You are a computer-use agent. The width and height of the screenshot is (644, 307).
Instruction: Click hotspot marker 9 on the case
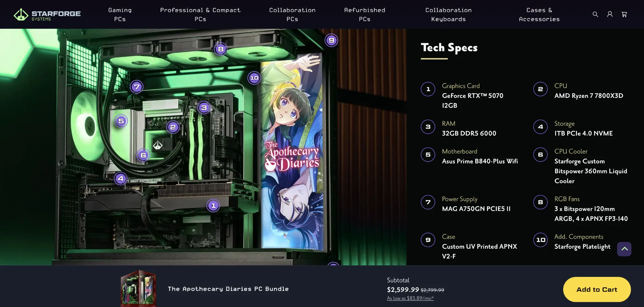click(331, 41)
